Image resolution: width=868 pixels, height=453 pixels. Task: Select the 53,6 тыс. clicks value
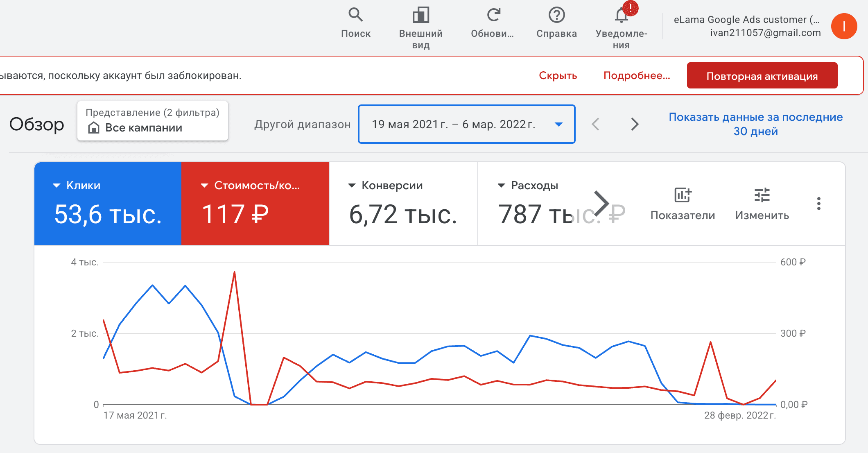(108, 214)
